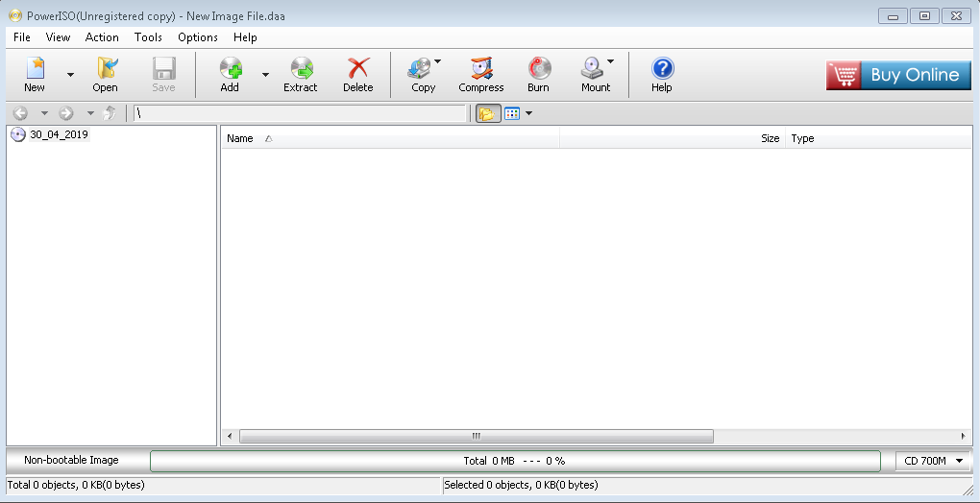Click the path address field

[300, 113]
